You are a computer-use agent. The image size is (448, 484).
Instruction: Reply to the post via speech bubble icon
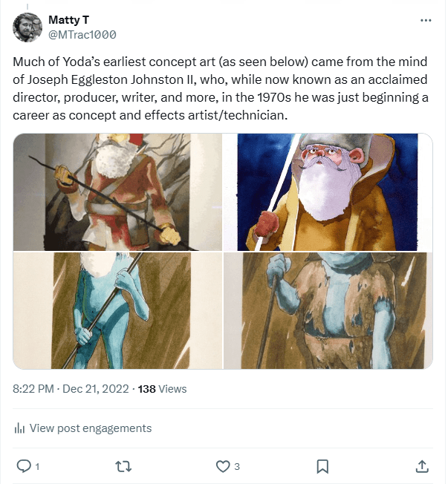(x=23, y=466)
